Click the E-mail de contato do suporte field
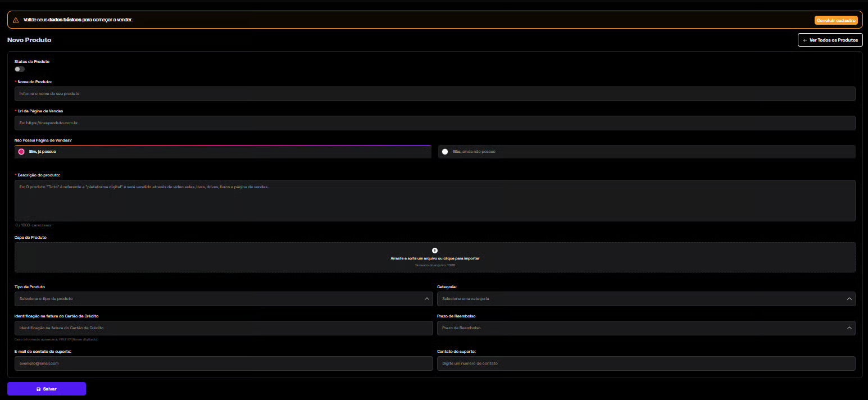Image resolution: width=868 pixels, height=400 pixels. [224, 363]
